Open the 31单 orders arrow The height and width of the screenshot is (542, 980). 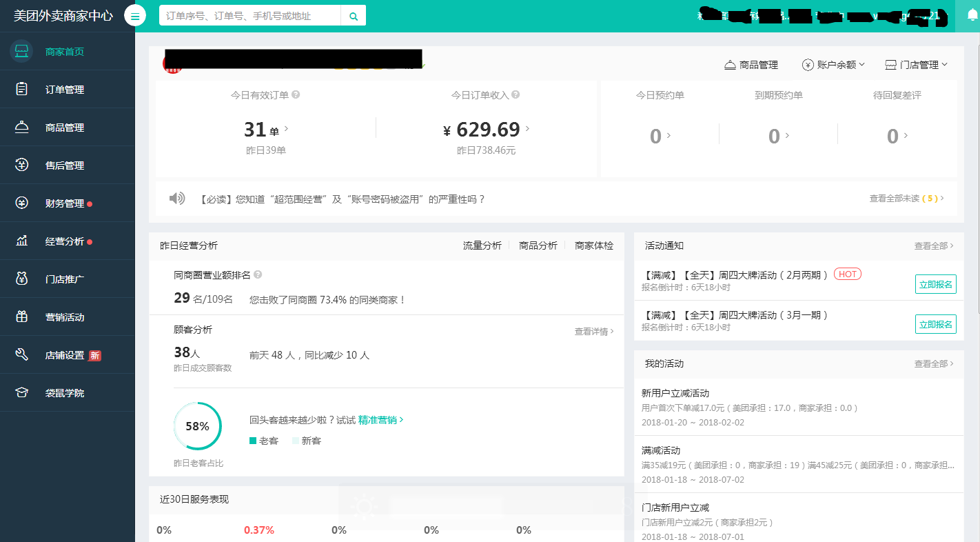coord(286,129)
